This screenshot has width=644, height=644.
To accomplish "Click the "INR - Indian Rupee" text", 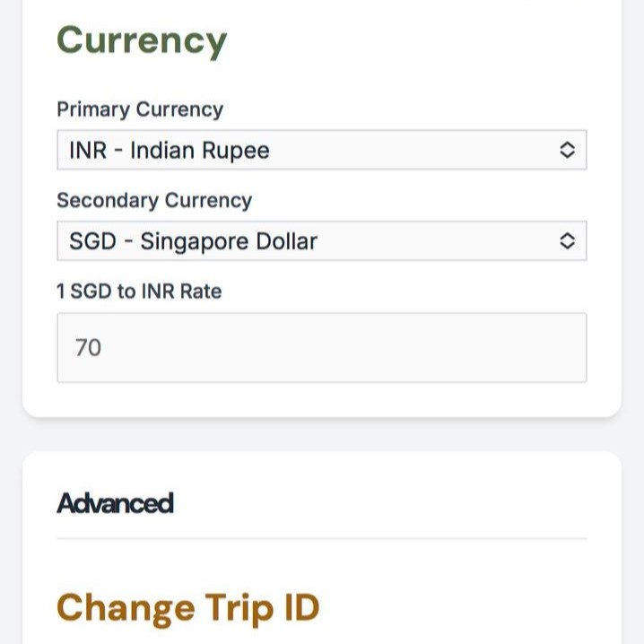I will 170,151.
